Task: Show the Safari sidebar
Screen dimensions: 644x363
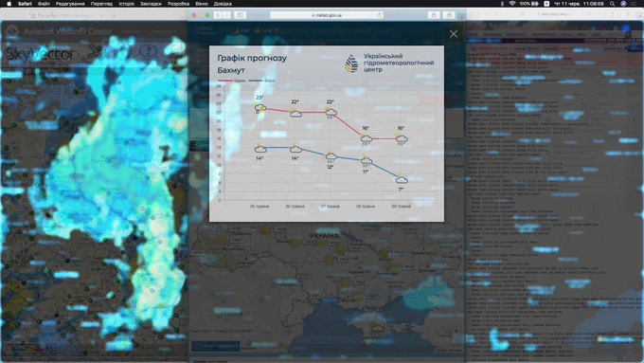Action: [x=241, y=15]
